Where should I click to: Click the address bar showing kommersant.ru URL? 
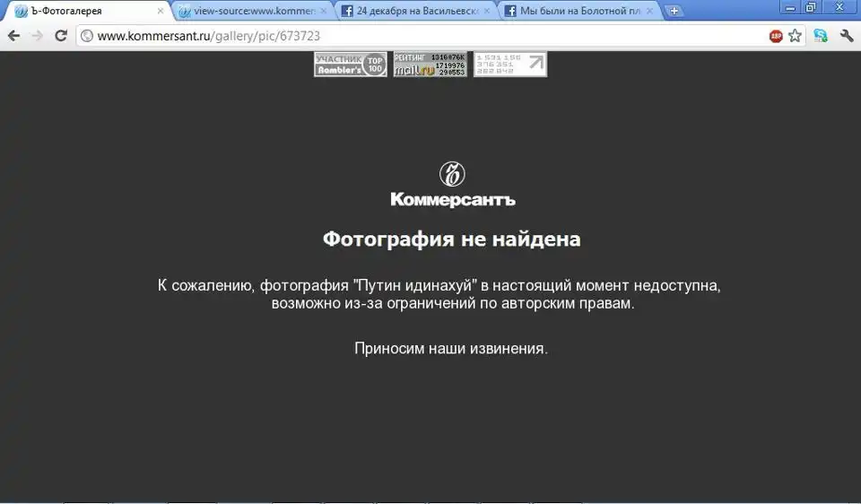coord(422,36)
